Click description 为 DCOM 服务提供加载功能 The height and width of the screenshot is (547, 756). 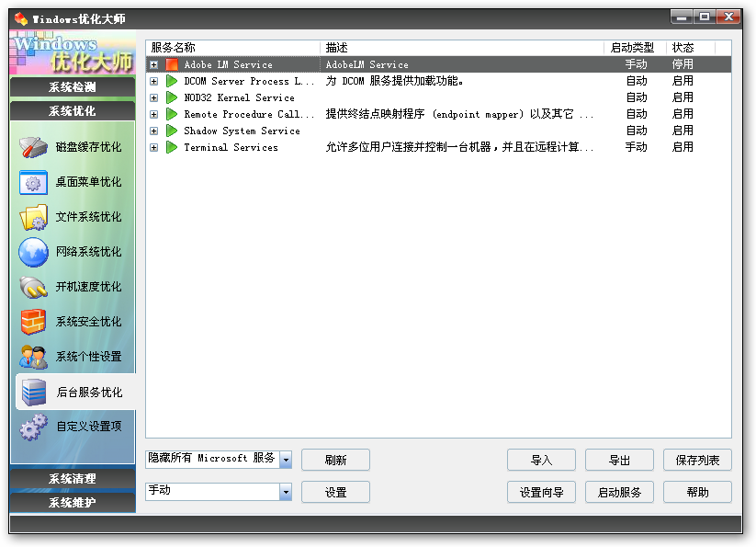(394, 81)
